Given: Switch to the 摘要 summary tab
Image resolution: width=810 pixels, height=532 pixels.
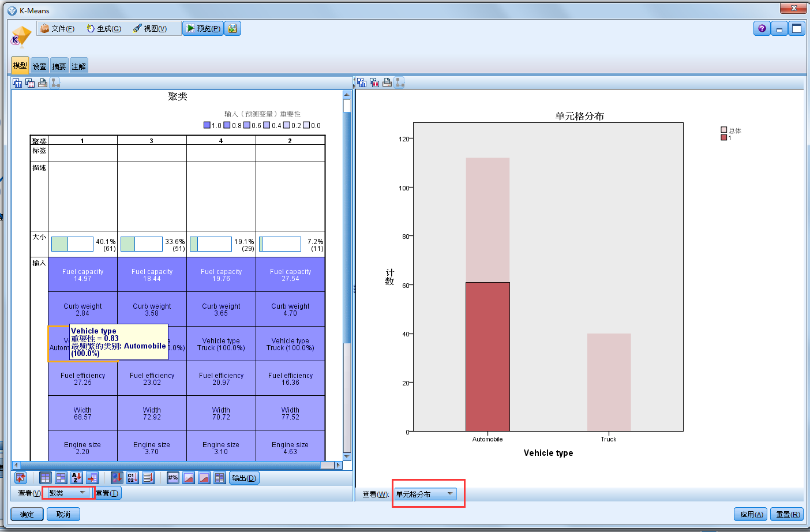Looking at the screenshot, I should coord(59,66).
